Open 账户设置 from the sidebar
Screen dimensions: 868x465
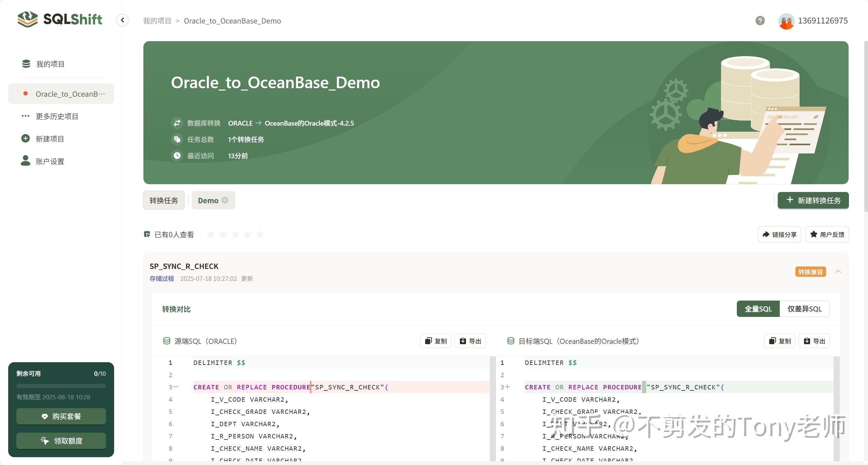coord(49,161)
